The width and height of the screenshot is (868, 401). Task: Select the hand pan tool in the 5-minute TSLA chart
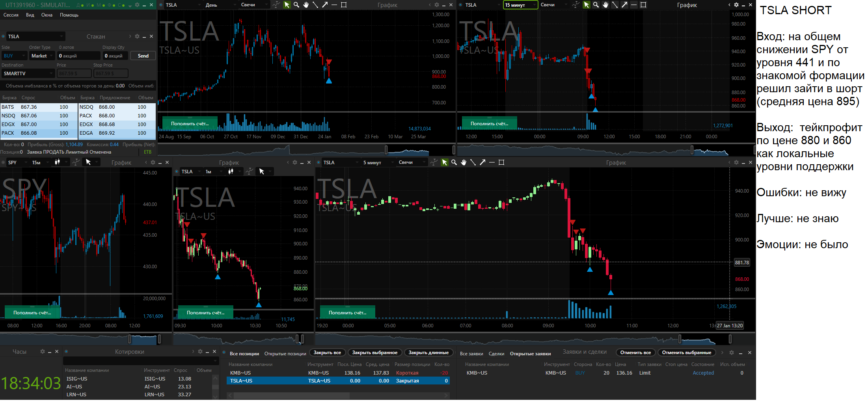(x=464, y=162)
